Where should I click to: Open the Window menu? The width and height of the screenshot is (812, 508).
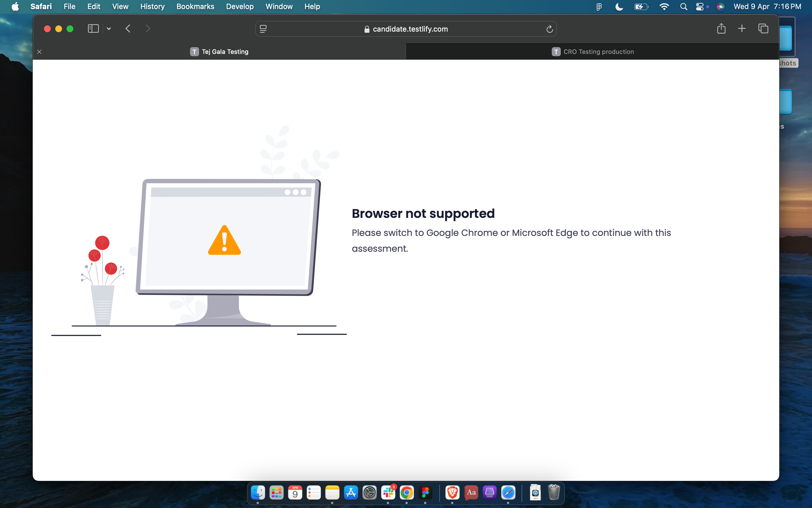tap(279, 6)
